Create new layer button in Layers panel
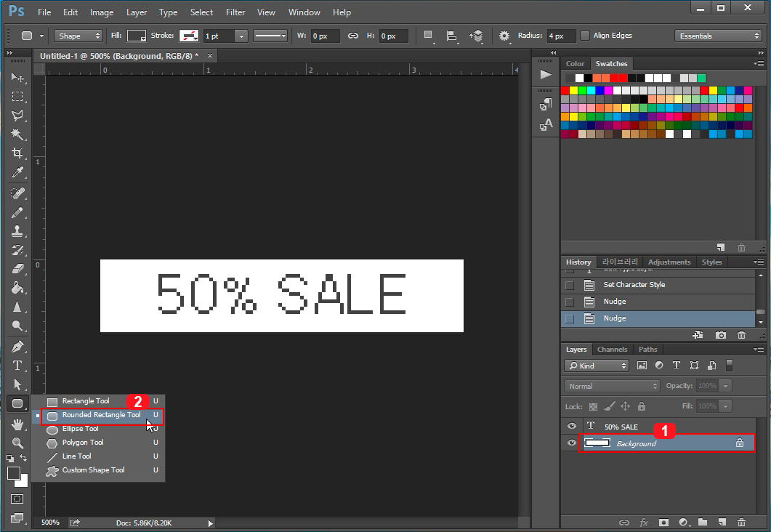 pos(722,522)
